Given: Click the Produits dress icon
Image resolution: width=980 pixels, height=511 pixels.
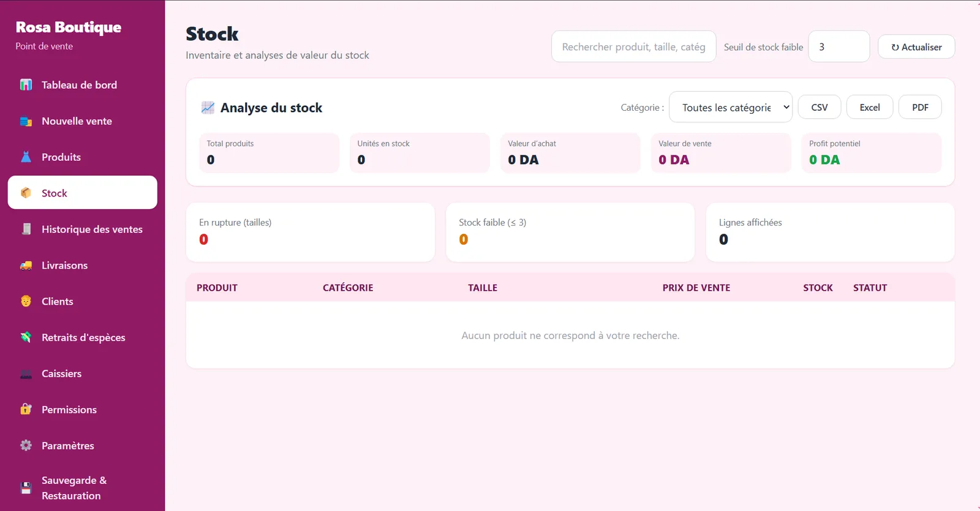Looking at the screenshot, I should click(26, 157).
